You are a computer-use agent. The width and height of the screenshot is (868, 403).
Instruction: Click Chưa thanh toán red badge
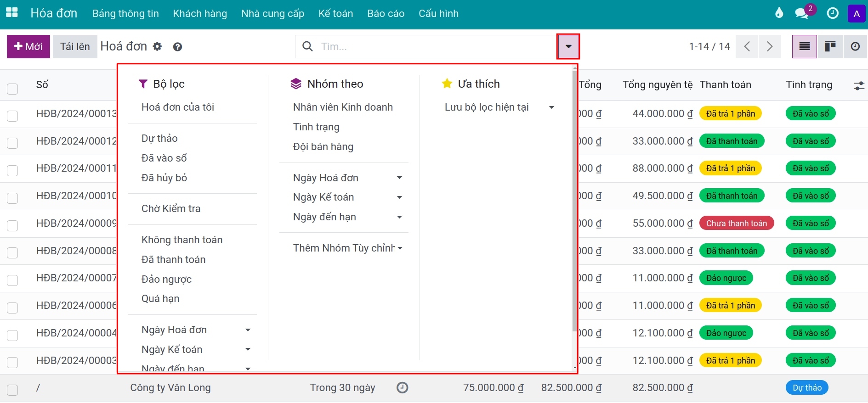click(x=737, y=224)
